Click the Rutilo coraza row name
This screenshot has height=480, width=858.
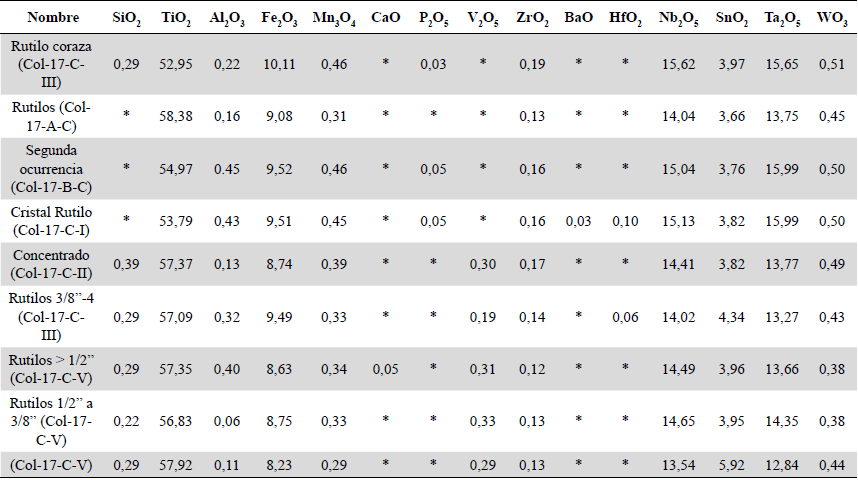point(49,65)
